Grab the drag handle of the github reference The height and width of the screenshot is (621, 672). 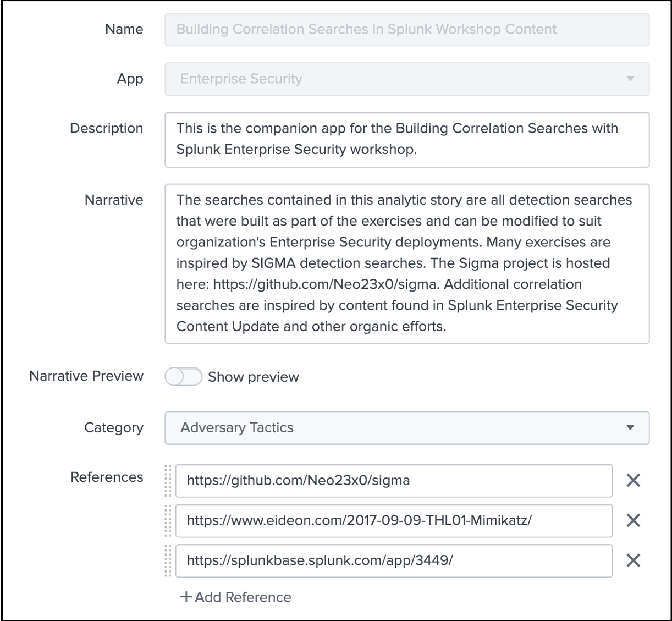[168, 481]
